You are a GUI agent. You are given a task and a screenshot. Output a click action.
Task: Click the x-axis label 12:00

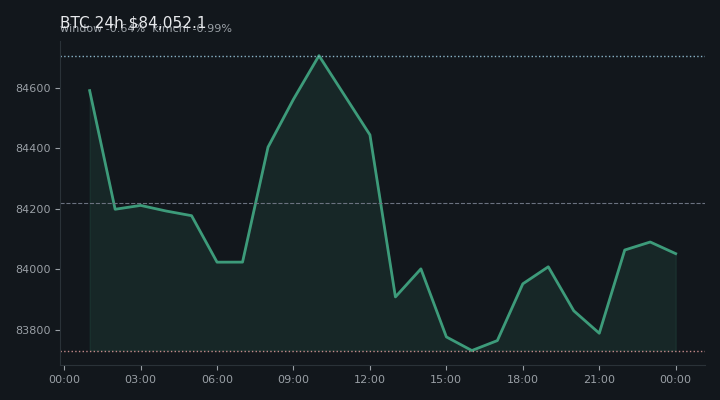(x=370, y=379)
